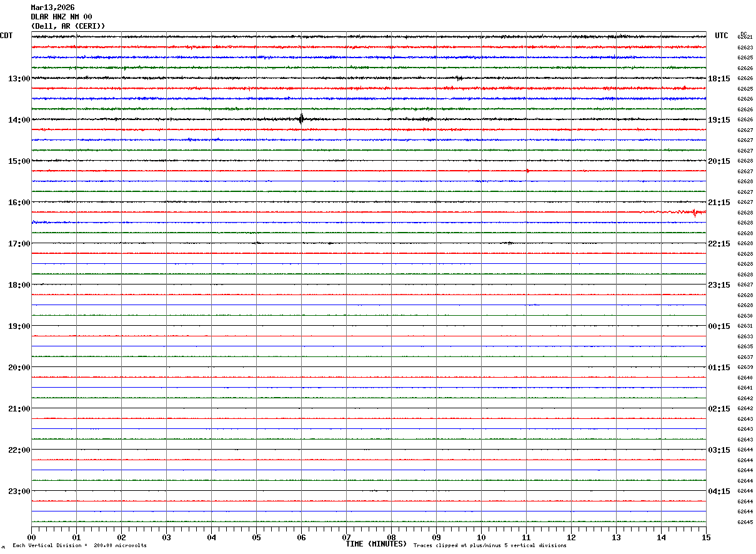
Task: Click the TIME (MINUTES) axis label
Action: tap(376, 544)
